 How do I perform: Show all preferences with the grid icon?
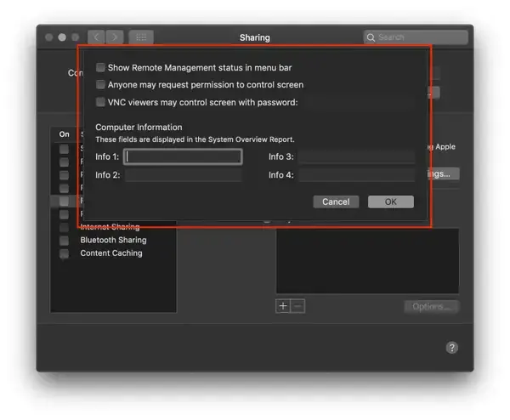[141, 37]
